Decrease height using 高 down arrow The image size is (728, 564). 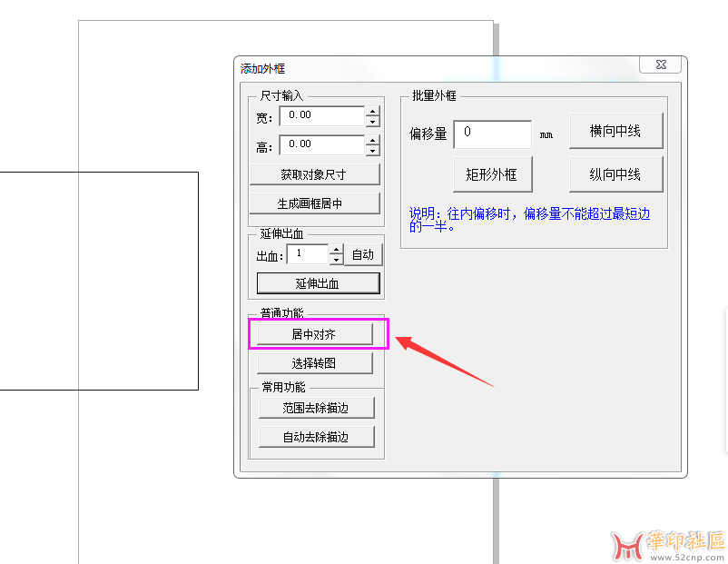[x=372, y=150]
